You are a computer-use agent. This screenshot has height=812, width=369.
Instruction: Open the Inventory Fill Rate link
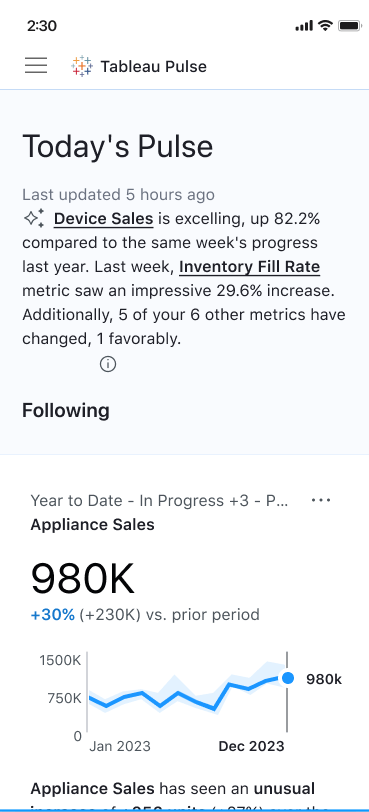pyautogui.click(x=249, y=267)
